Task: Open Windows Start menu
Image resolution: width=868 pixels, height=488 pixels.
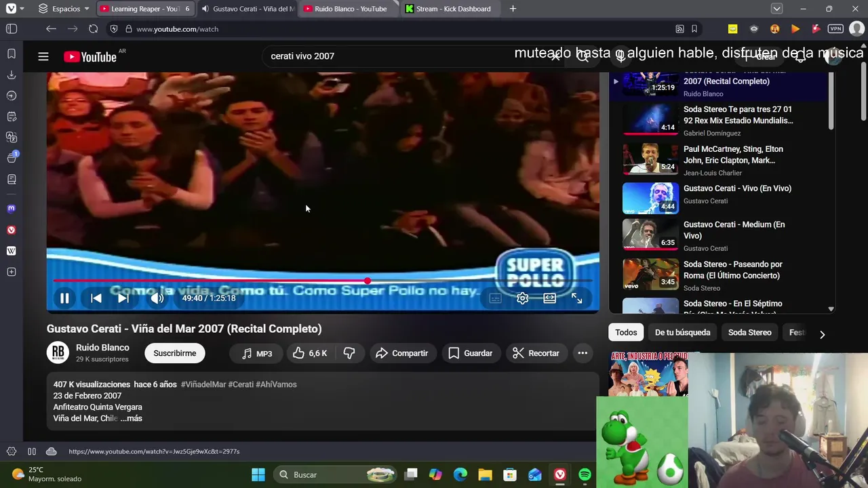Action: click(x=258, y=474)
